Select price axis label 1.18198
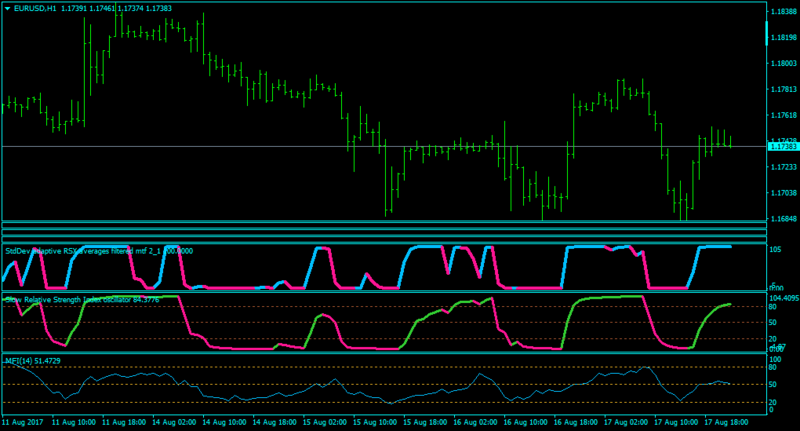Image resolution: width=800 pixels, height=431 pixels. pos(784,37)
